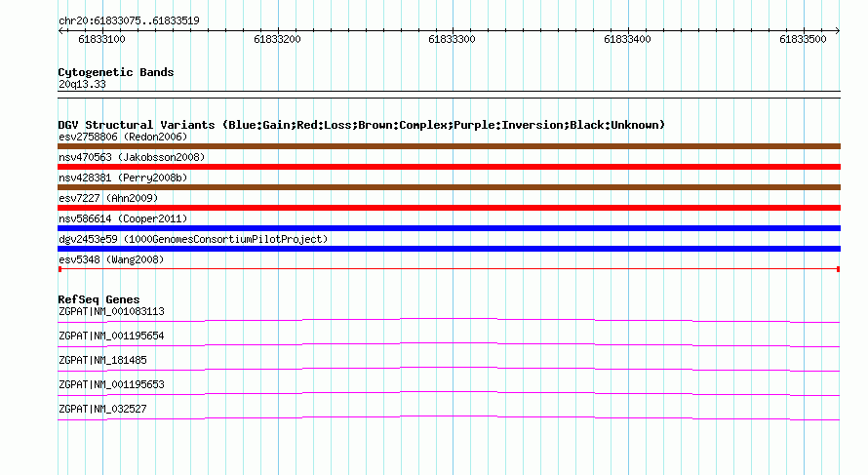Click the magenta intron line of NM_181485
This screenshot has height=475, width=868.
pos(449,367)
